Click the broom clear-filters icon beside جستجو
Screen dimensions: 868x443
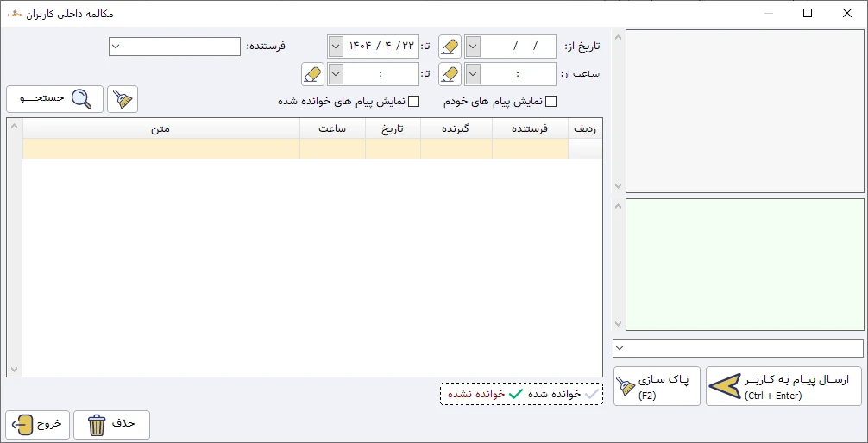click(123, 100)
